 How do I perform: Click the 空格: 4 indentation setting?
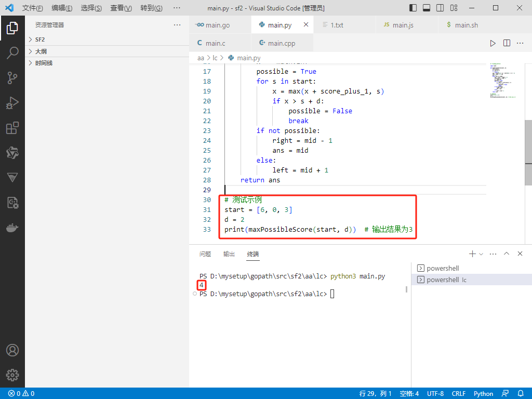409,393
